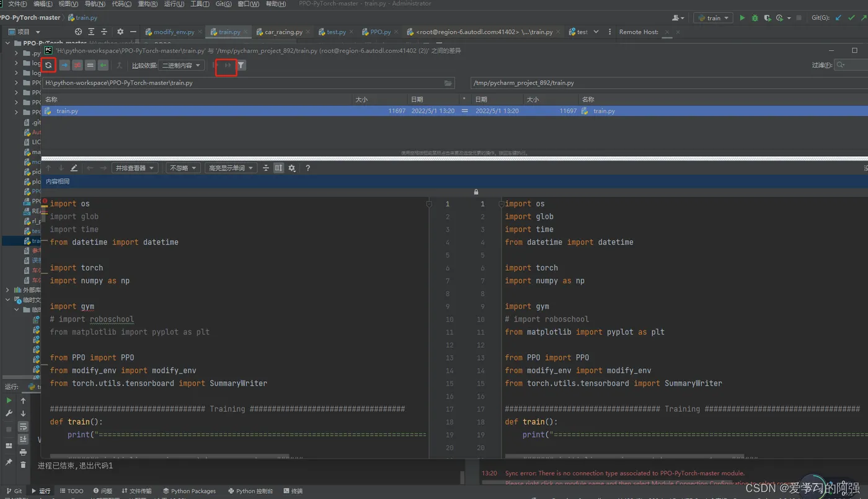The width and height of the screenshot is (868, 499).
Task: Open the Python Packages tool window
Action: (188, 491)
